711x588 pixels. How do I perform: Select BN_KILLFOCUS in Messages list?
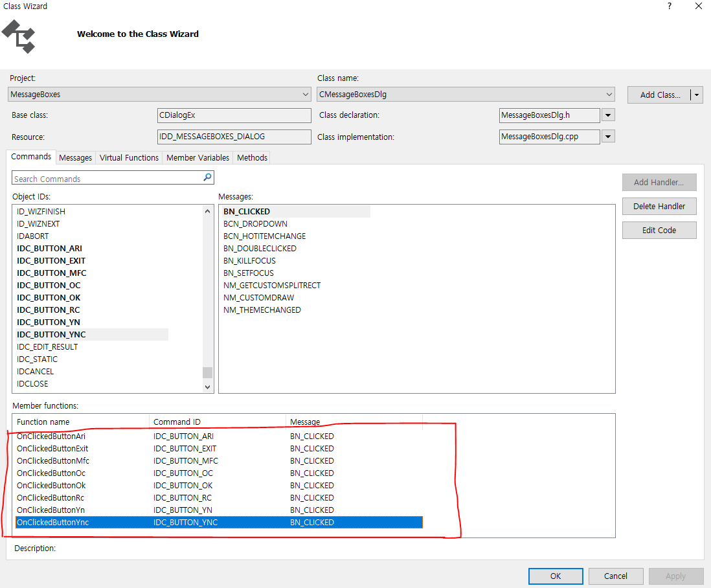click(x=249, y=261)
